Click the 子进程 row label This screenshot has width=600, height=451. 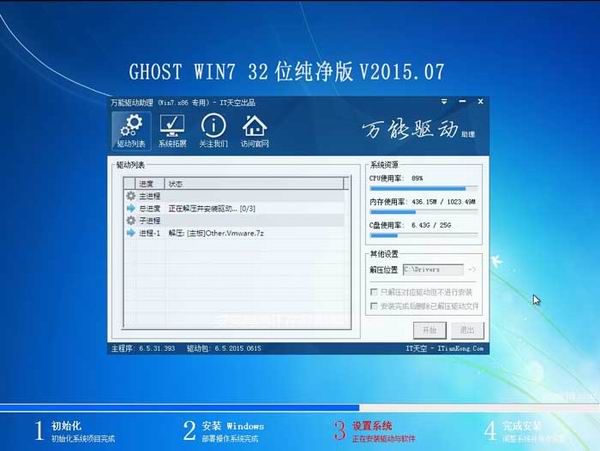coord(150,221)
